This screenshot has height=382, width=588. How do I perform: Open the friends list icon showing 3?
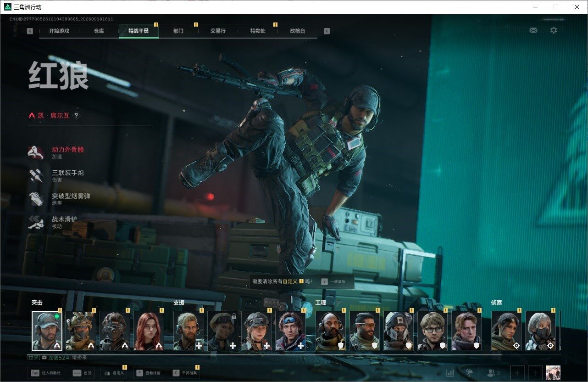point(494,373)
